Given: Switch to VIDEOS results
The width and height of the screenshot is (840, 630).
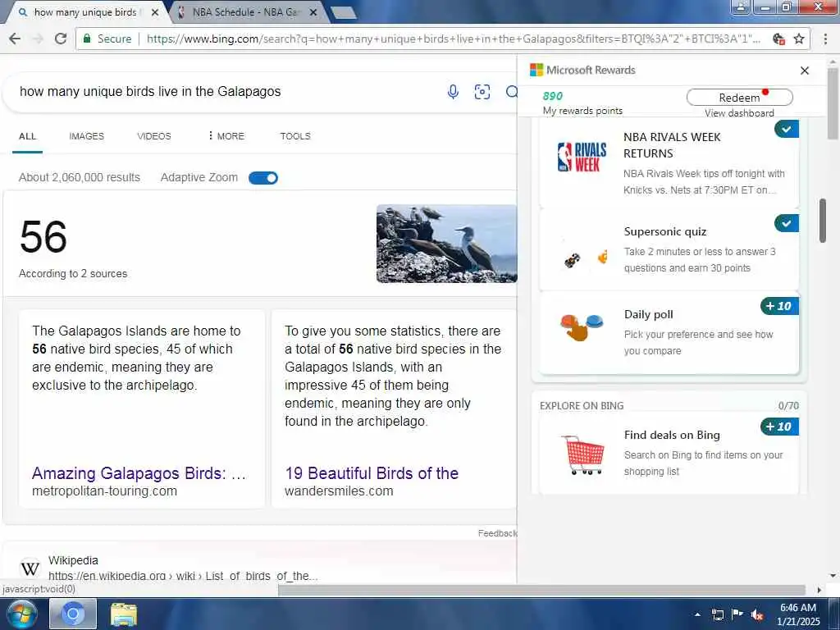Looking at the screenshot, I should (154, 136).
